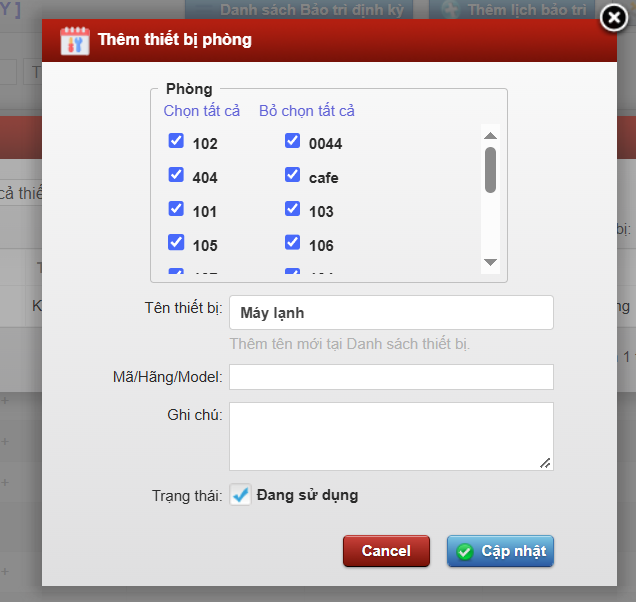Click room label 103
This screenshot has height=602, width=636.
321,211
